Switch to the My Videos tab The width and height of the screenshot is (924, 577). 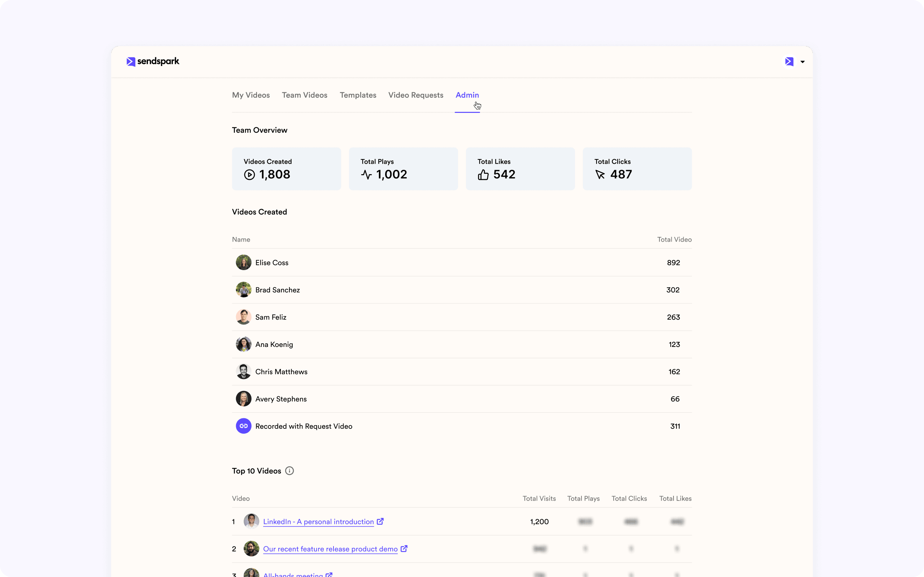(251, 94)
